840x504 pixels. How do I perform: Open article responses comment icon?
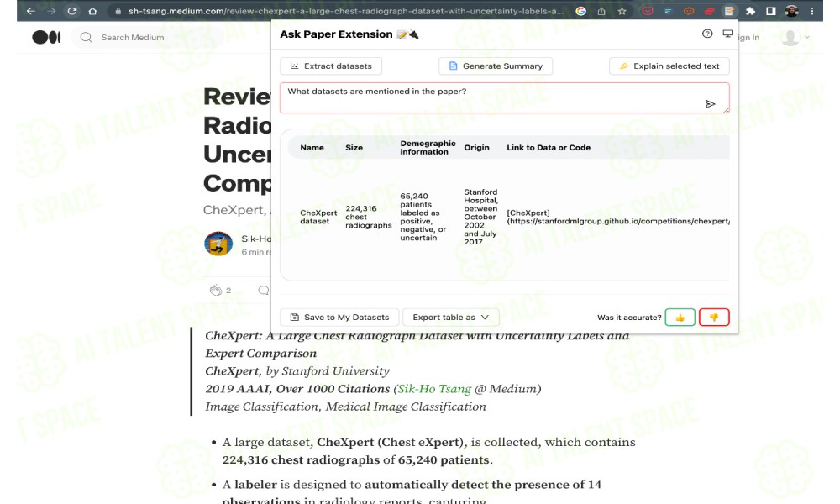coord(263,291)
